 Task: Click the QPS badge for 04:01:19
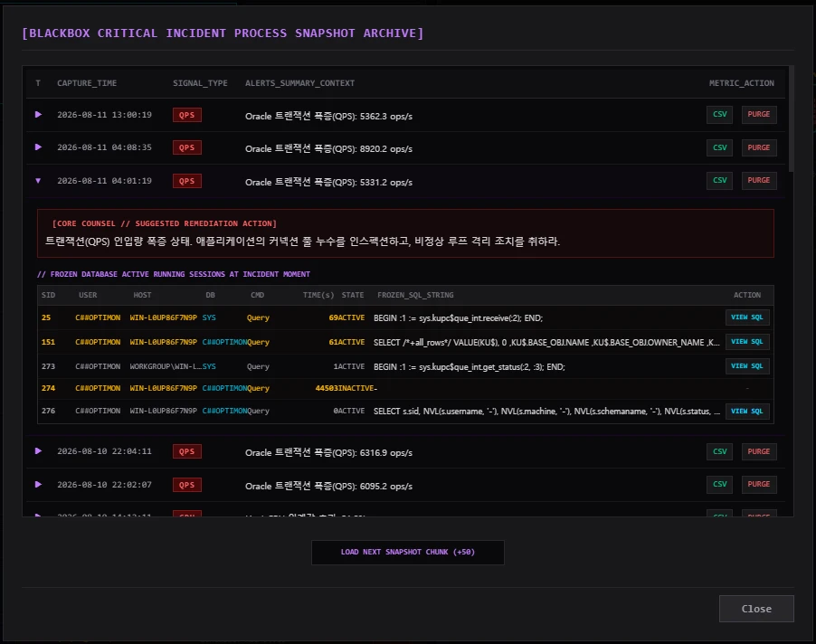tap(187, 181)
